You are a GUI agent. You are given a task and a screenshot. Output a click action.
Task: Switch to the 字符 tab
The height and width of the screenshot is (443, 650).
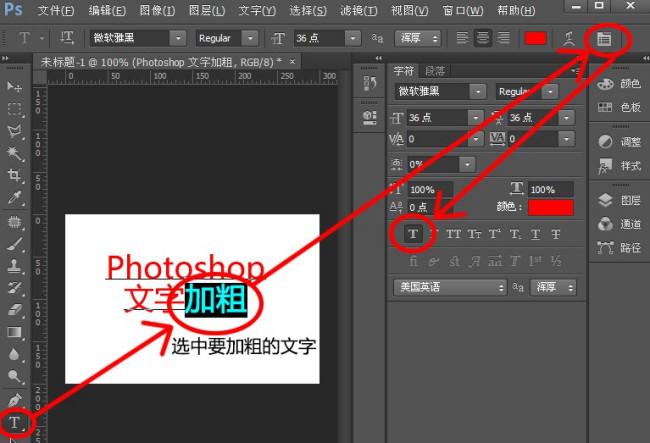[x=404, y=71]
